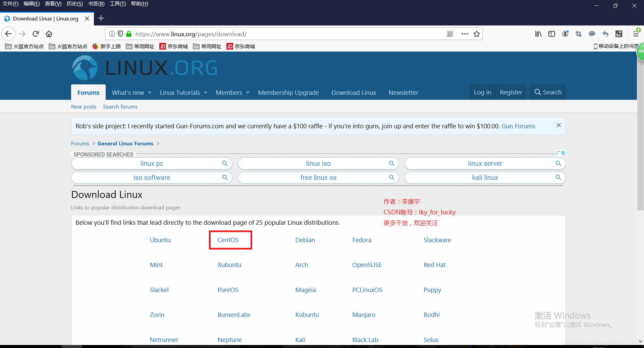Screen dimensions: 644x348
Task: Go to Forums breadcrumb link
Action: 80,143
